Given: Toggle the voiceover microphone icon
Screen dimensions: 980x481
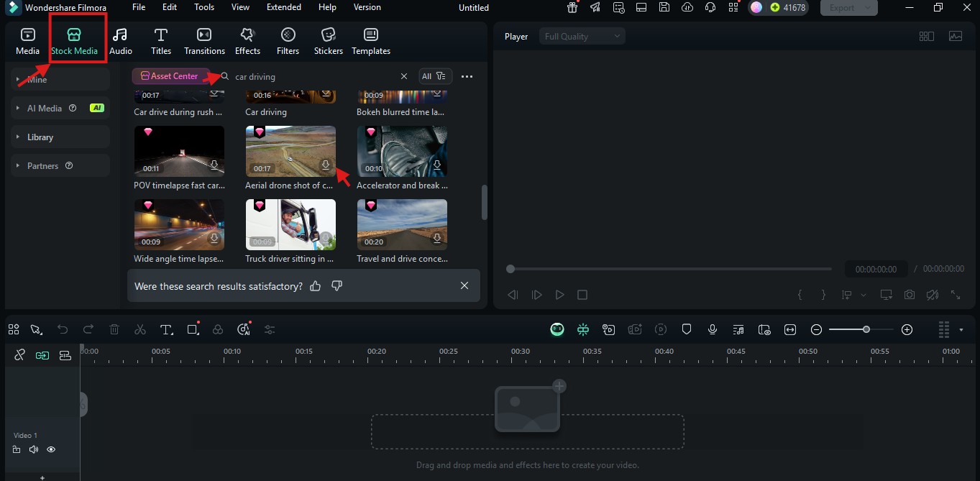Looking at the screenshot, I should (713, 329).
